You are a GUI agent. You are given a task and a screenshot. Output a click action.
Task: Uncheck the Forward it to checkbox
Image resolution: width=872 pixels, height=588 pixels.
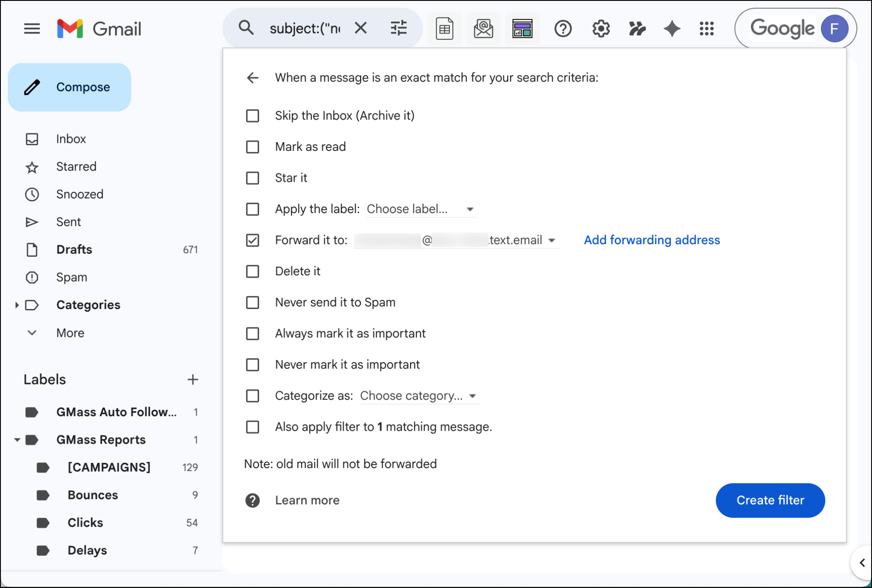tap(253, 240)
